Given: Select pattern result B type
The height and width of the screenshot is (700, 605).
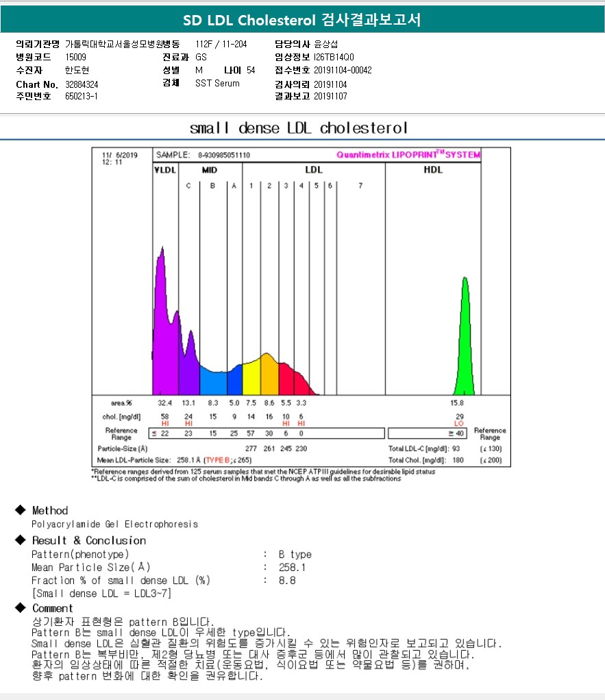Looking at the screenshot, I should 295,555.
